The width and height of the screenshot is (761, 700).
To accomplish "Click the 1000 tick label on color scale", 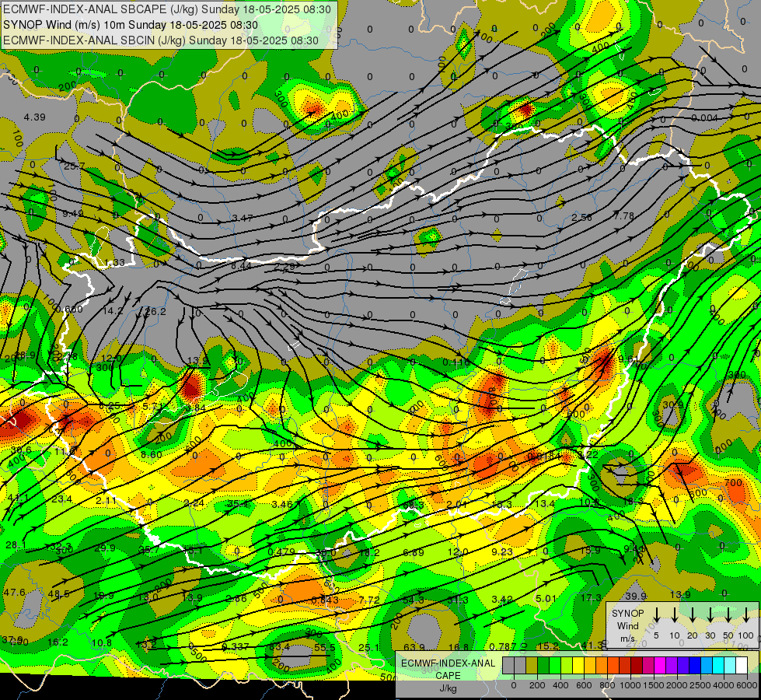I will pyautogui.click(x=630, y=685).
